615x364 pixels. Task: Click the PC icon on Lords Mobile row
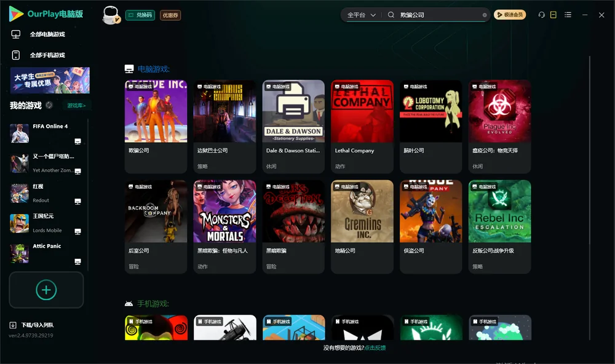click(77, 231)
